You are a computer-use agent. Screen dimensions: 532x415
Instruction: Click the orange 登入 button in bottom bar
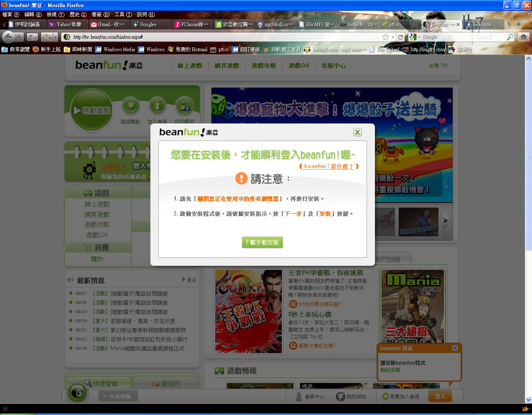pos(440,397)
